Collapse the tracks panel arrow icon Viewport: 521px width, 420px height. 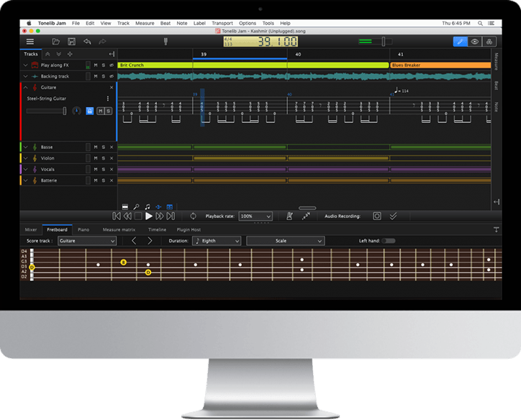tap(112, 54)
